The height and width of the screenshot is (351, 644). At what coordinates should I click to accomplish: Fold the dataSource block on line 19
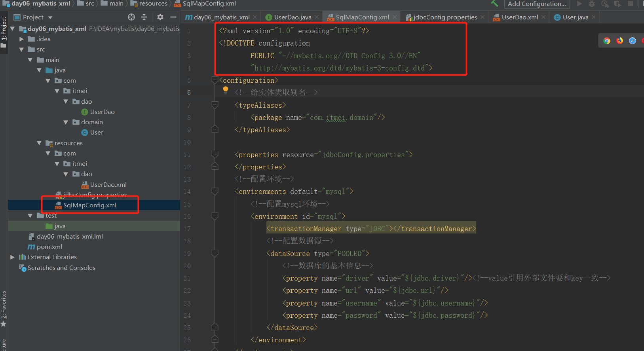coord(215,254)
